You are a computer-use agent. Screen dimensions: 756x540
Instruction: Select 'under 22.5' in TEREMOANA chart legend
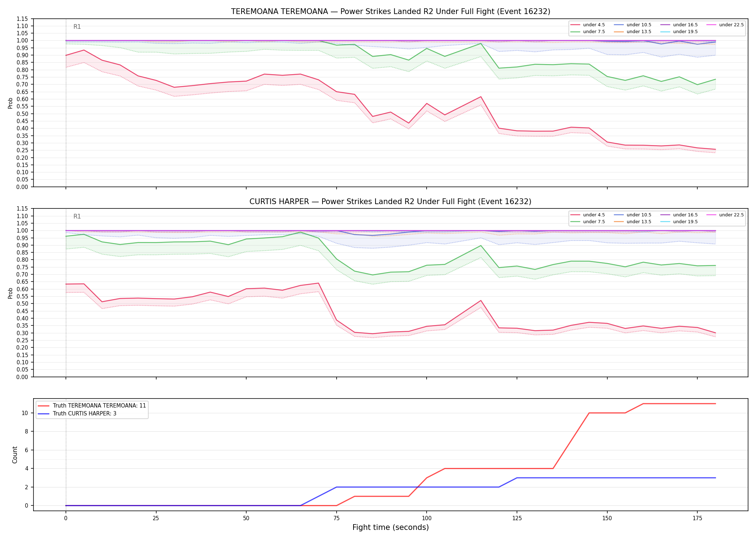coord(725,25)
